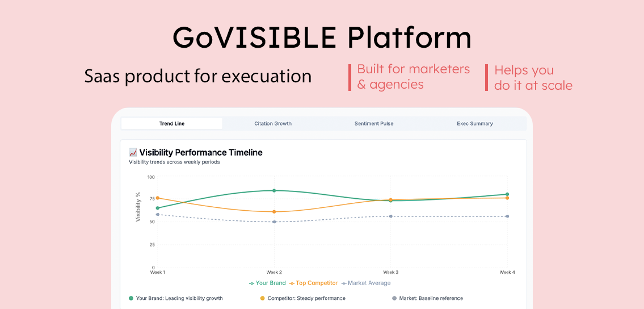Click the orange dot beside Competitor: Steady performance
The height and width of the screenshot is (309, 644).
[x=262, y=298]
